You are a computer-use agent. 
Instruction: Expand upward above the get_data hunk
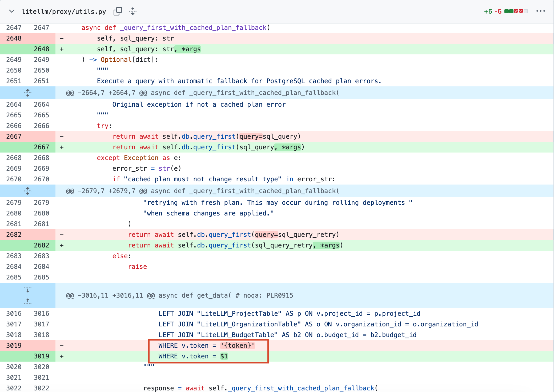click(x=28, y=302)
